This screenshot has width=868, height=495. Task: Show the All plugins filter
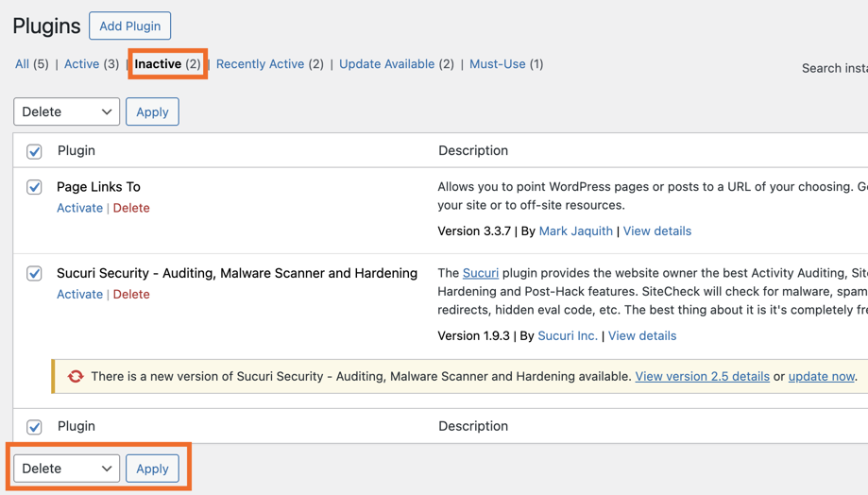22,64
